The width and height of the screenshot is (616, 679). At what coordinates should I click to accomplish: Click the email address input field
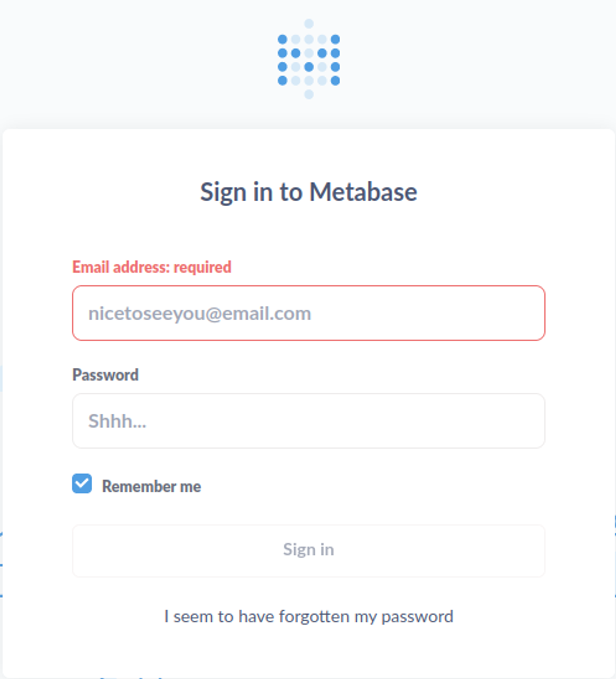309,313
